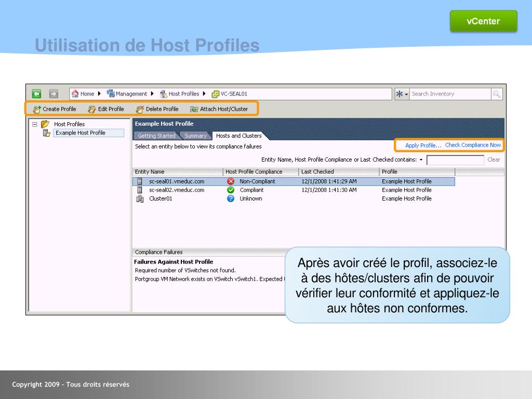Select VC-SEAL01 in the breadcrumb

coord(229,94)
